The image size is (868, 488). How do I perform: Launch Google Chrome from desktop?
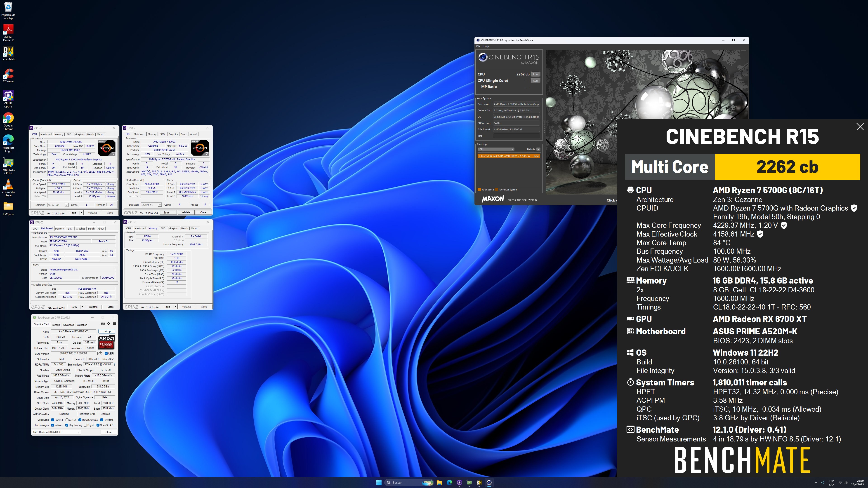8,122
